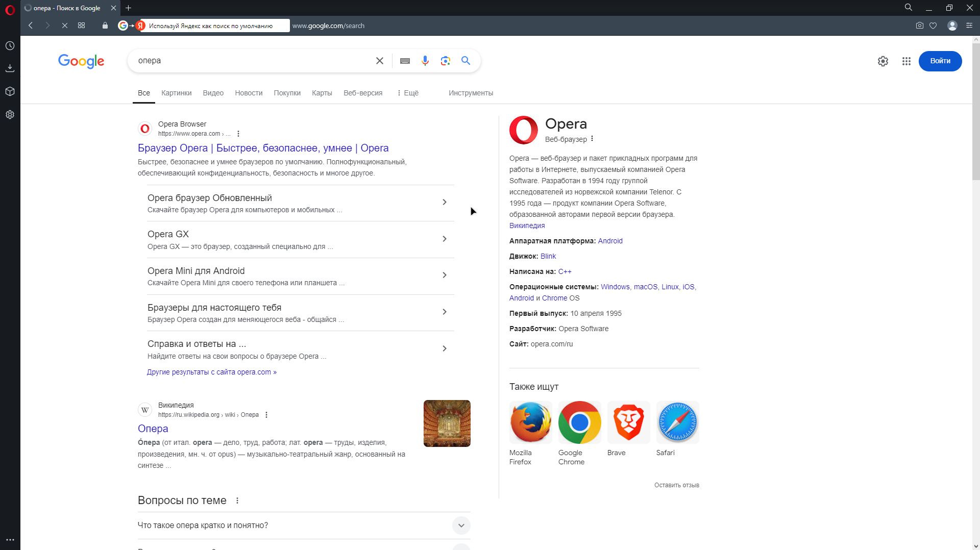Switch to the 'Карты' tab
The height and width of the screenshot is (550, 980).
coord(322,93)
